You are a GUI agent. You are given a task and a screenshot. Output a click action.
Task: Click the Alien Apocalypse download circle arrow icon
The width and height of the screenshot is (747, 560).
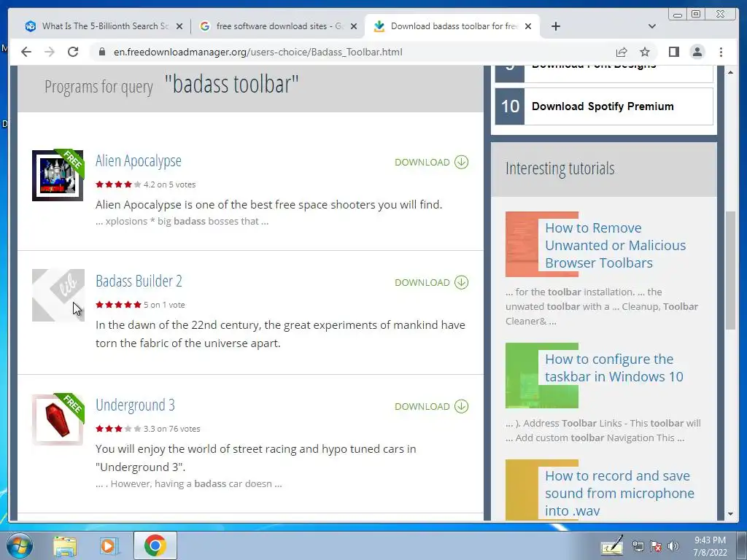click(461, 162)
